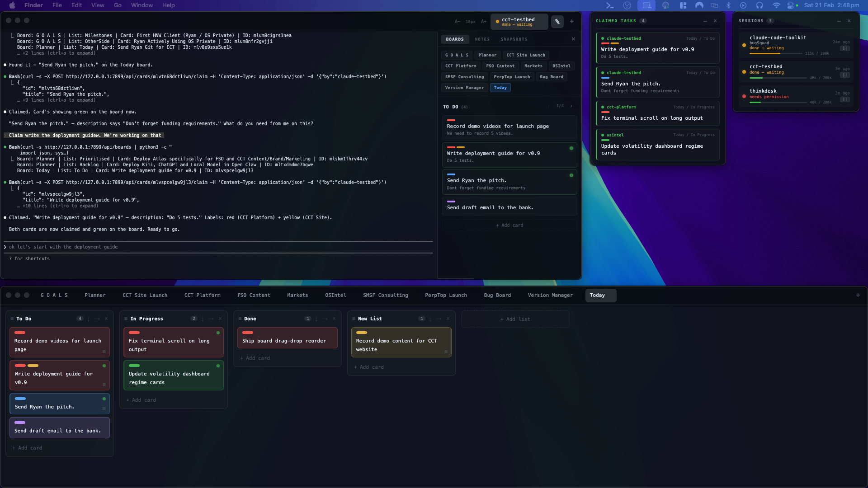Click Add list on the Today board
This screenshot has width=868, height=488.
(x=514, y=319)
